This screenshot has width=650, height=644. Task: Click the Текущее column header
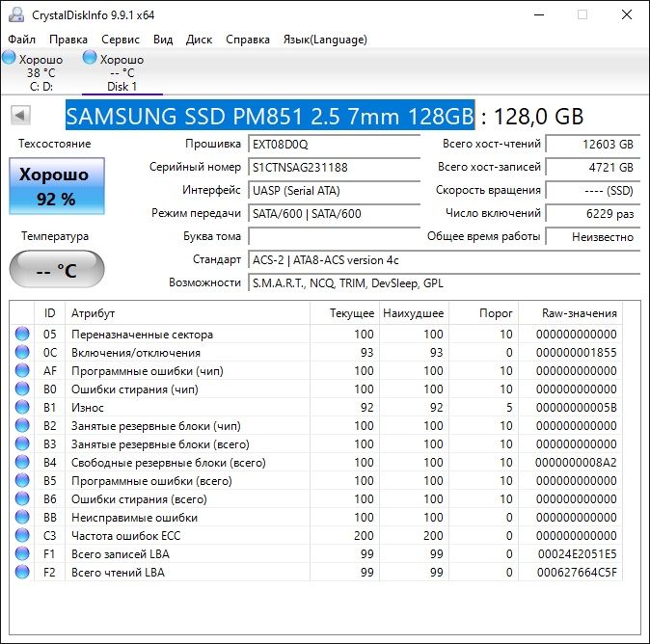(x=344, y=313)
